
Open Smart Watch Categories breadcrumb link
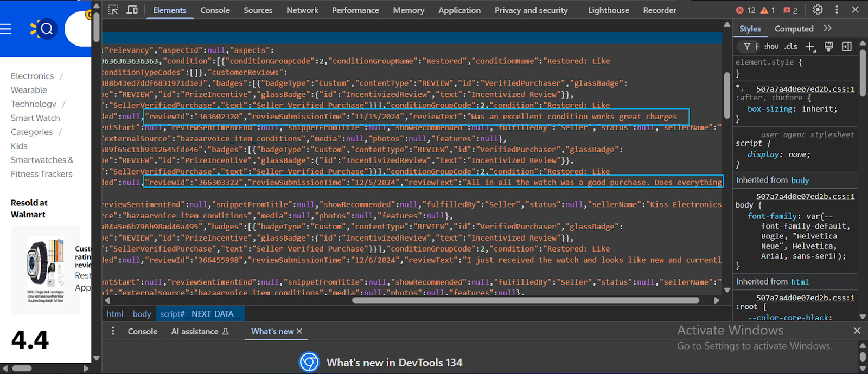click(x=35, y=125)
